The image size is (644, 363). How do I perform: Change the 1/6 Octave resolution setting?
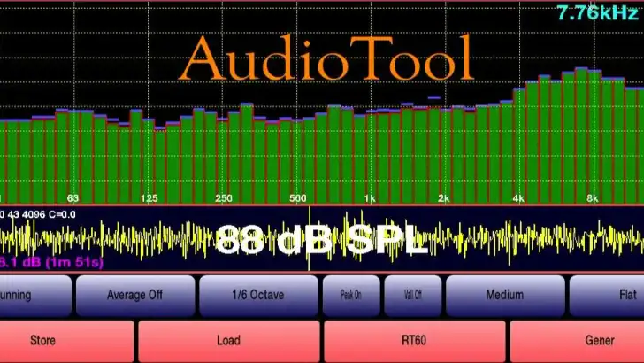point(258,296)
